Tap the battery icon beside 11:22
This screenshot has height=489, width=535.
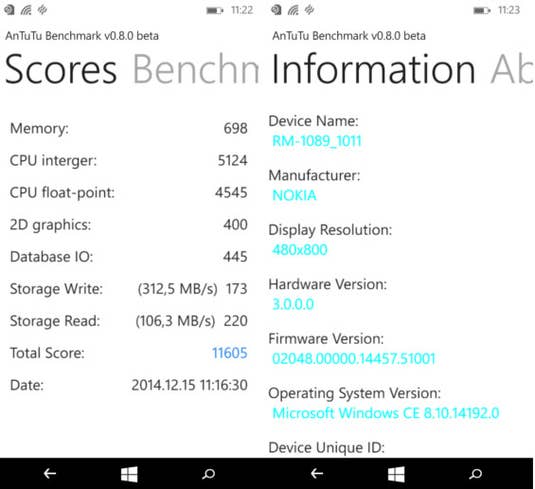click(x=215, y=11)
